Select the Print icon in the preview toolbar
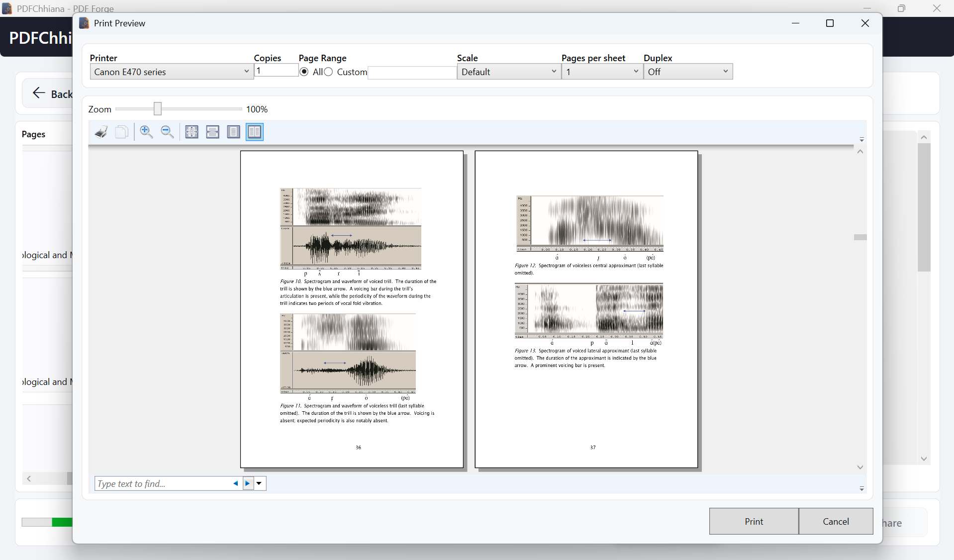Viewport: 954px width, 560px height. (100, 132)
